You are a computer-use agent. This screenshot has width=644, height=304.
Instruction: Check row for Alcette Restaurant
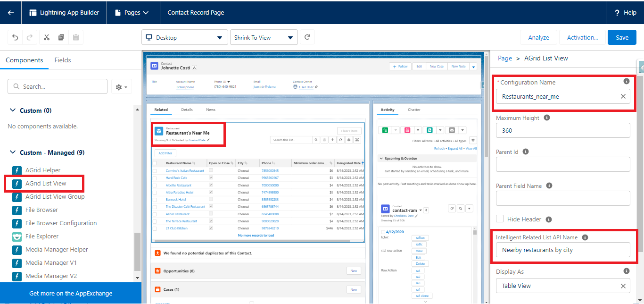coord(155,186)
